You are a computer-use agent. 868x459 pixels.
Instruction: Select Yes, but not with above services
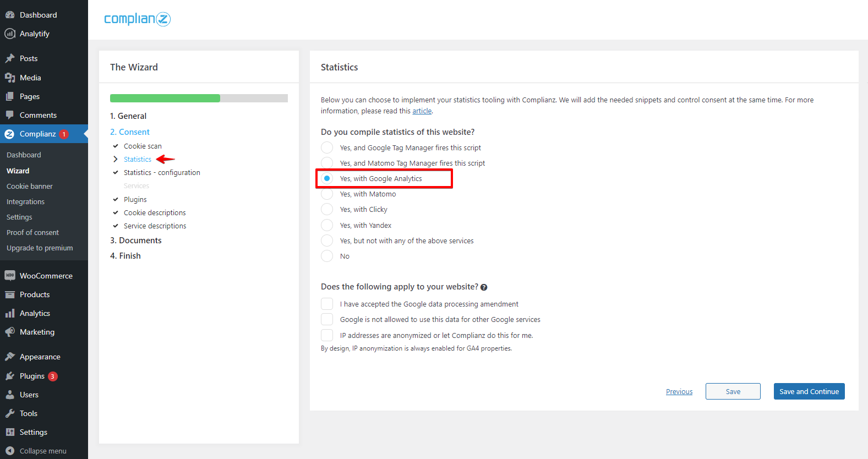327,241
